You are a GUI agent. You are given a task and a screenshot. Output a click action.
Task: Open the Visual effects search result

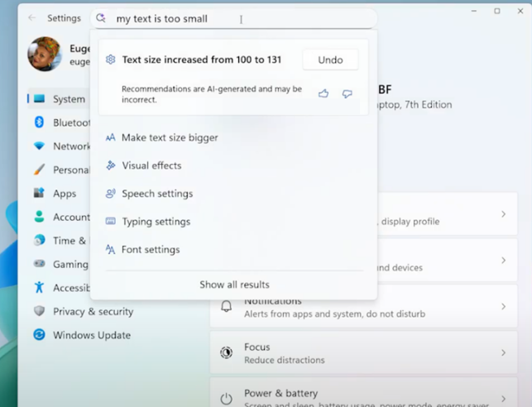point(234,165)
